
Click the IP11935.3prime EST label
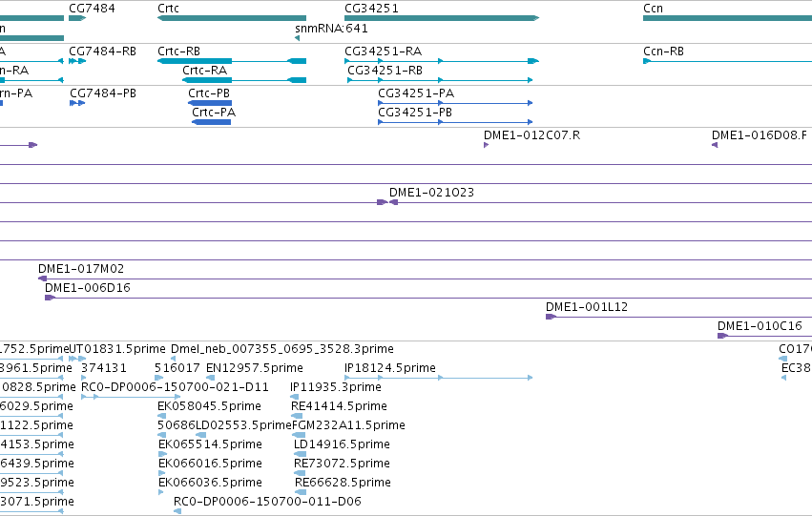[x=336, y=387]
